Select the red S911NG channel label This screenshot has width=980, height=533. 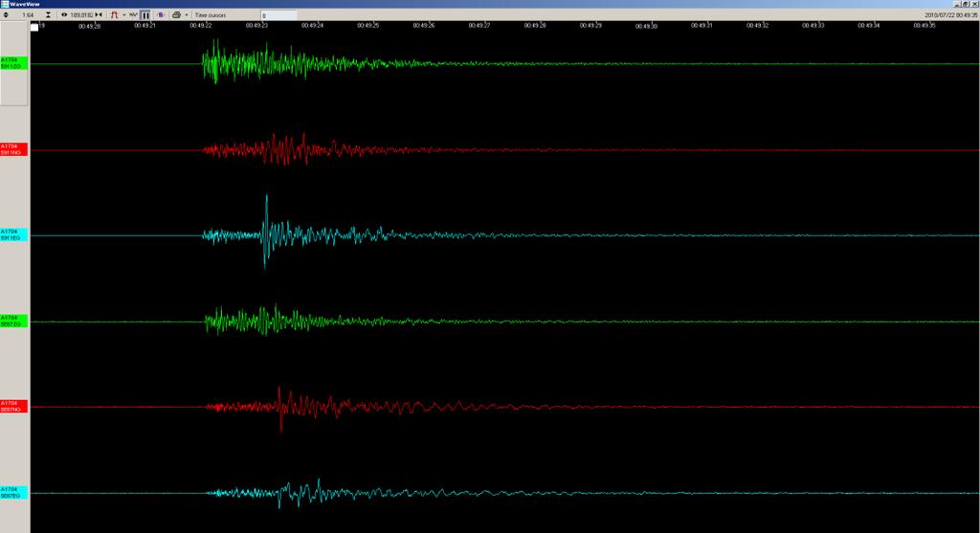(13, 149)
